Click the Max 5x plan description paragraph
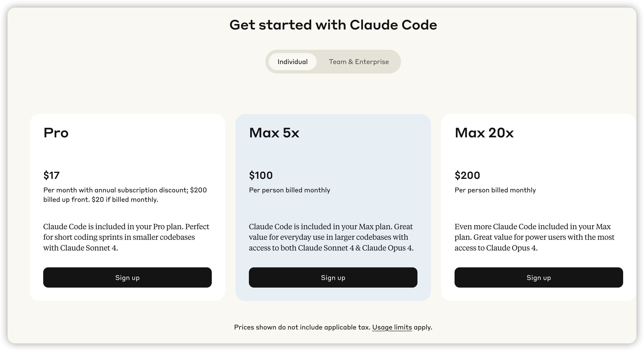644x351 pixels. pyautogui.click(x=331, y=237)
